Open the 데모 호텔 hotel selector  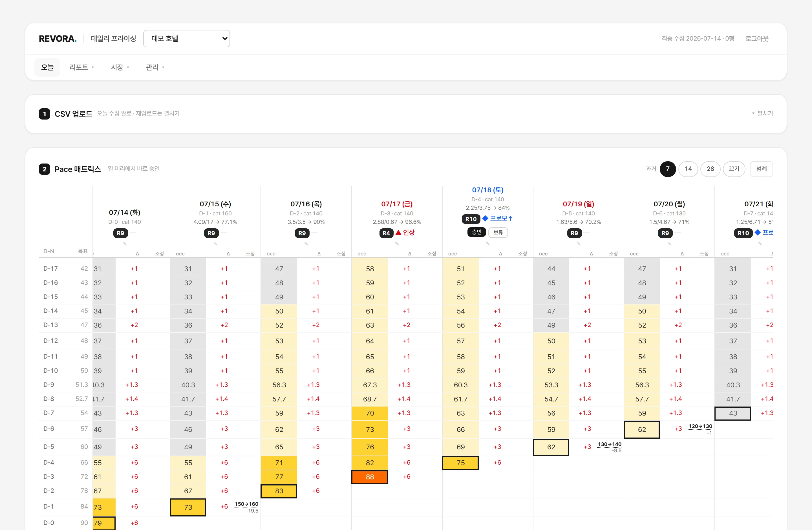(187, 39)
